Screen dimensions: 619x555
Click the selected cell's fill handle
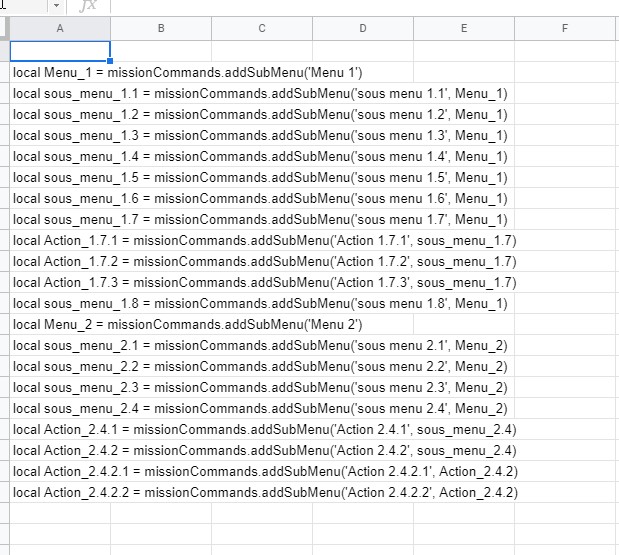[110, 62]
